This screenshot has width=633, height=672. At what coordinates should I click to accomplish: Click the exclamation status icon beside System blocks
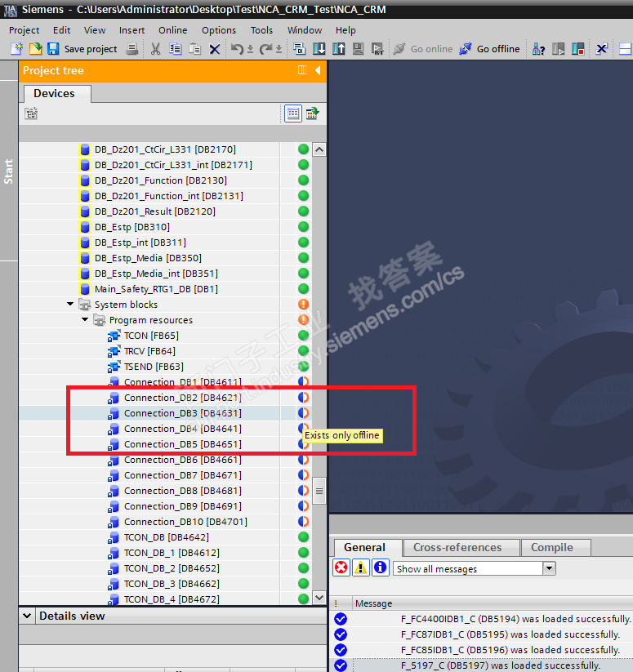click(x=303, y=305)
